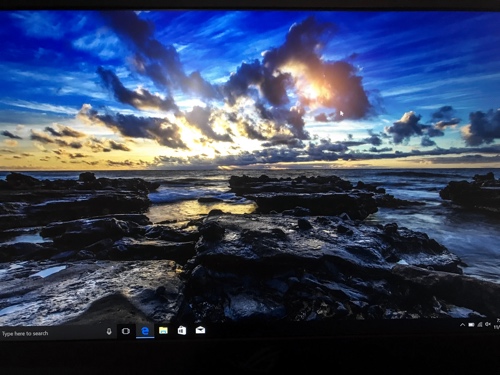Open the clock and date flyout
Viewport: 500px width, 375px height.
click(x=497, y=324)
